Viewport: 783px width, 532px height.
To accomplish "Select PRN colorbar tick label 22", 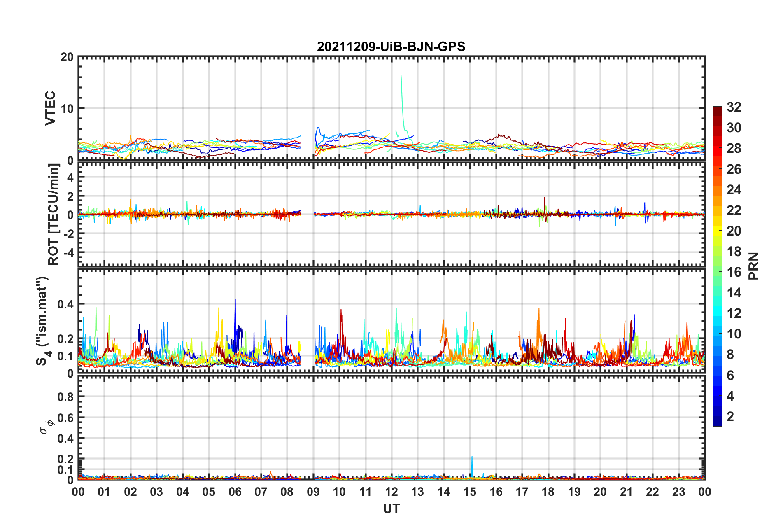I will [x=734, y=210].
